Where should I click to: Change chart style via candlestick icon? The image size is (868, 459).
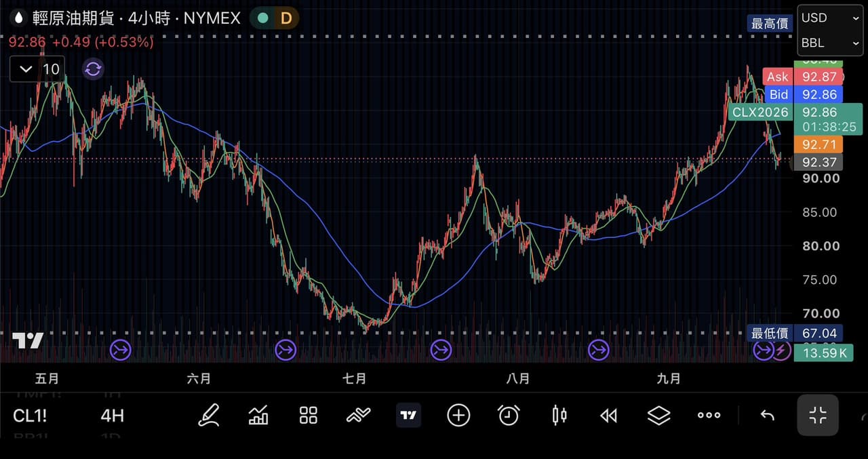pyautogui.click(x=559, y=415)
